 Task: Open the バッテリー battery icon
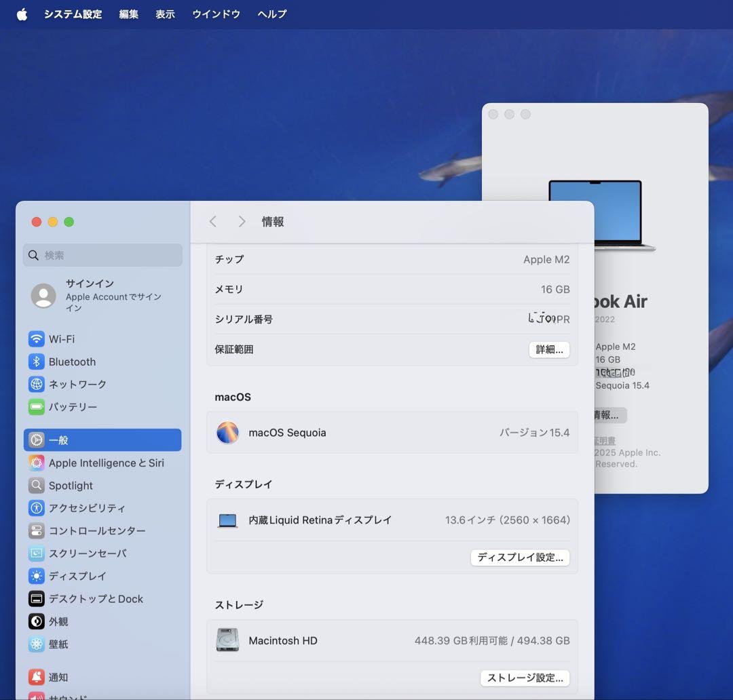pyautogui.click(x=37, y=407)
